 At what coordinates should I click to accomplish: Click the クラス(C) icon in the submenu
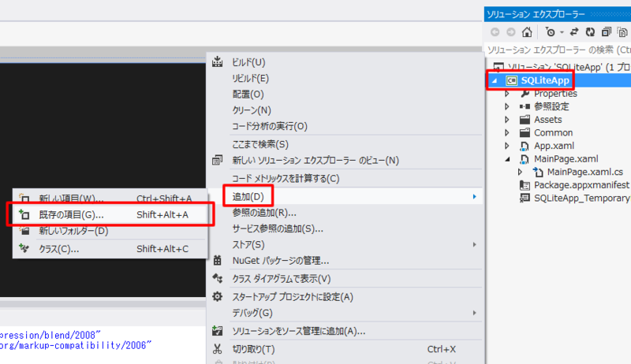coord(24,249)
